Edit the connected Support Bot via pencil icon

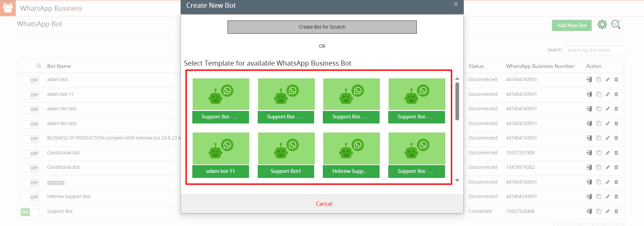pyautogui.click(x=607, y=211)
